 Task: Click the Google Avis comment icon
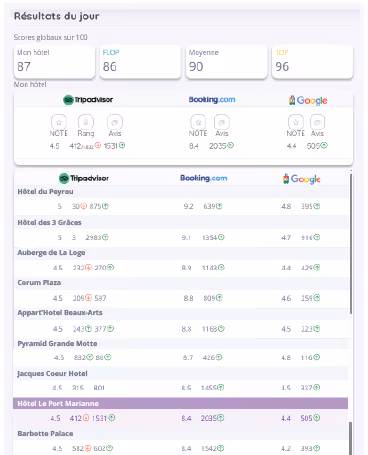(317, 122)
